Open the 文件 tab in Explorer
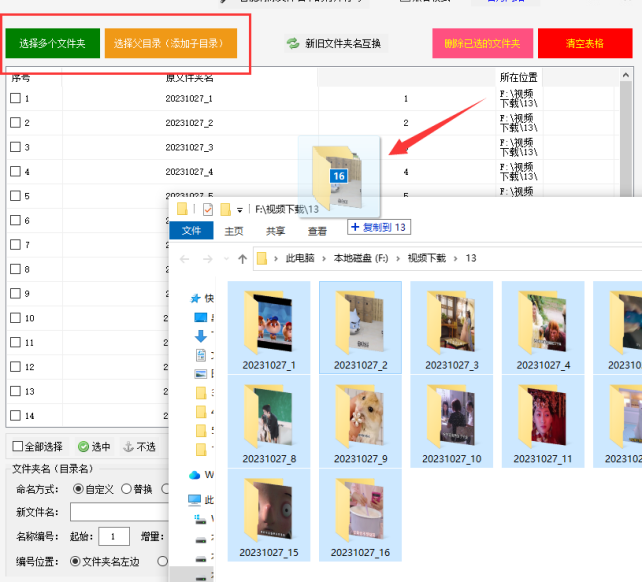Viewport: 643px width, 583px height. pos(192,230)
